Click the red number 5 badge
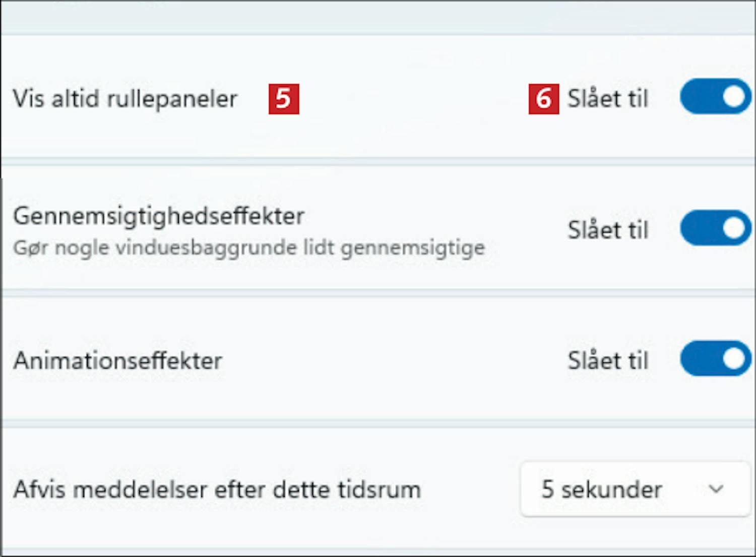This screenshot has width=756, height=557. (284, 99)
